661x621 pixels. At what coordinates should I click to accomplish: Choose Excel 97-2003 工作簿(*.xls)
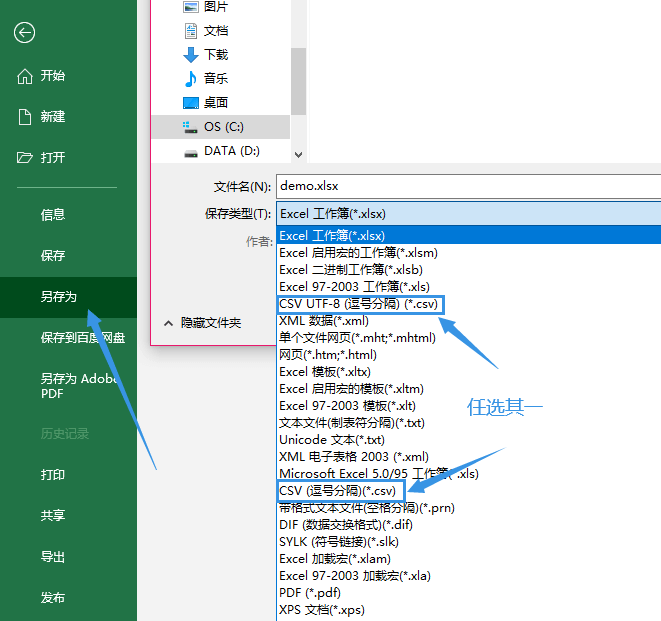pos(354,287)
